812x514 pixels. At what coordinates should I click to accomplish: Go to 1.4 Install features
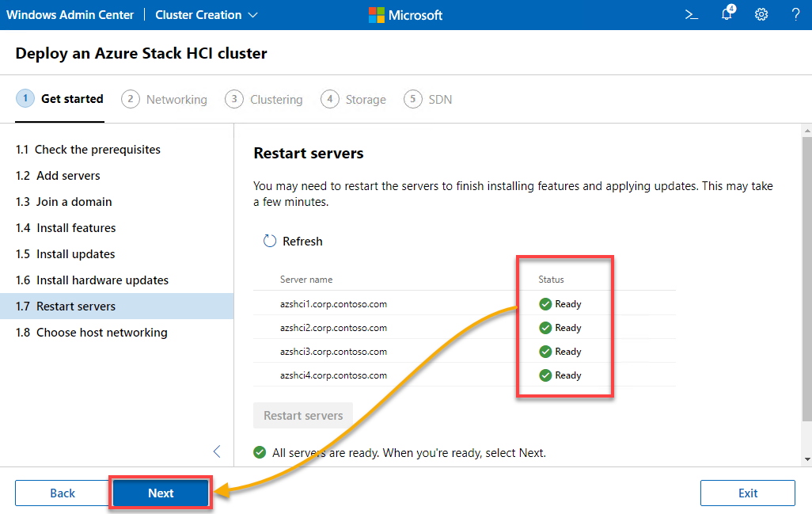[116, 228]
